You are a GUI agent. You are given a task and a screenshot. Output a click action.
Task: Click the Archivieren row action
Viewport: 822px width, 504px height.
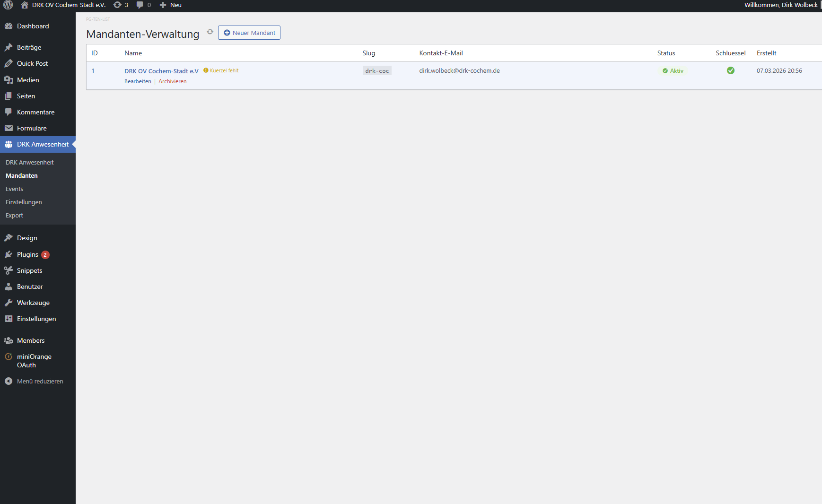click(173, 81)
